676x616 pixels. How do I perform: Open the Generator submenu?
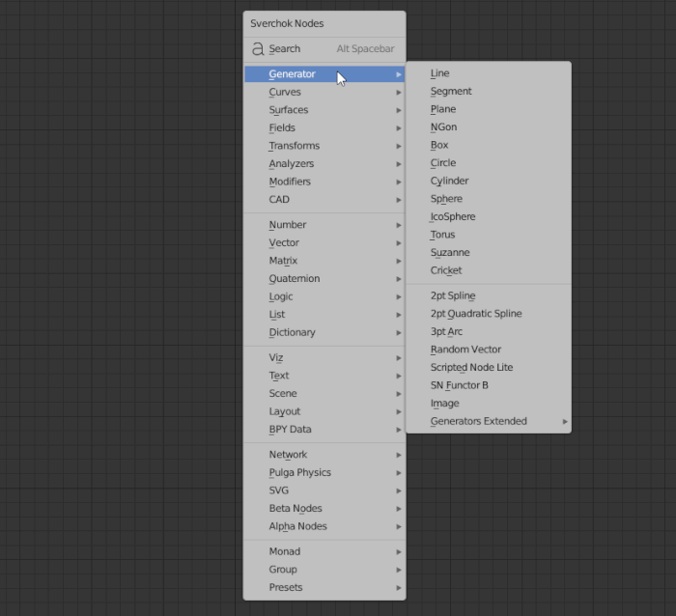point(324,73)
